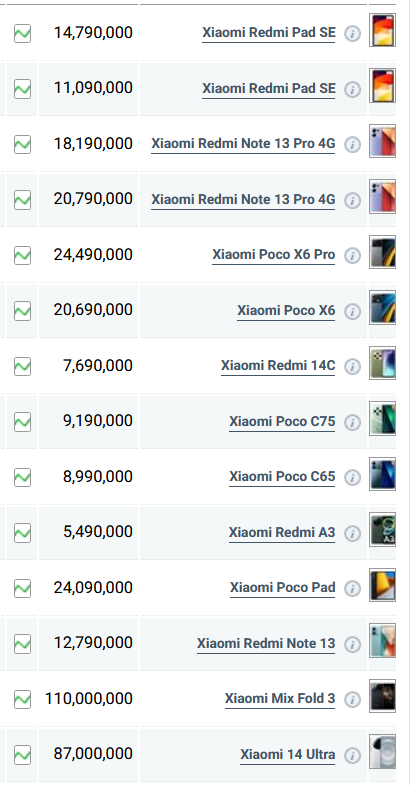Image resolution: width=414 pixels, height=785 pixels.
Task: Open the Xiaomi 14 Ultra link
Action: (x=287, y=754)
